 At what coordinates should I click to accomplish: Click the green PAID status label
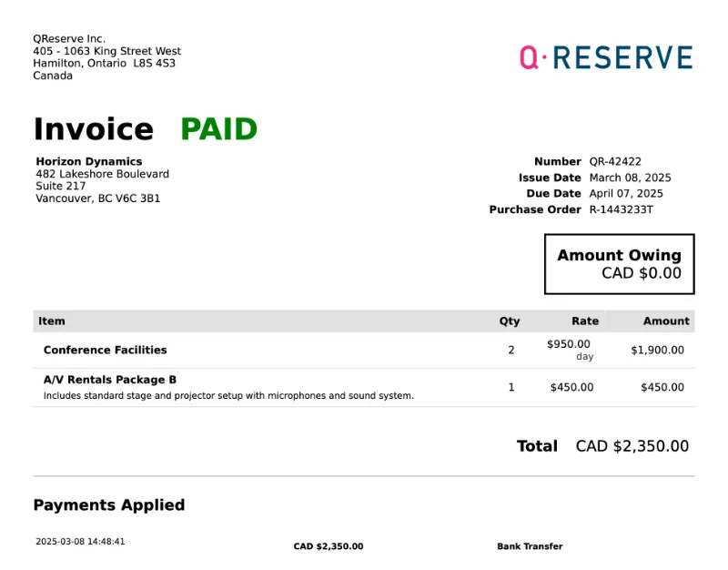tap(218, 129)
